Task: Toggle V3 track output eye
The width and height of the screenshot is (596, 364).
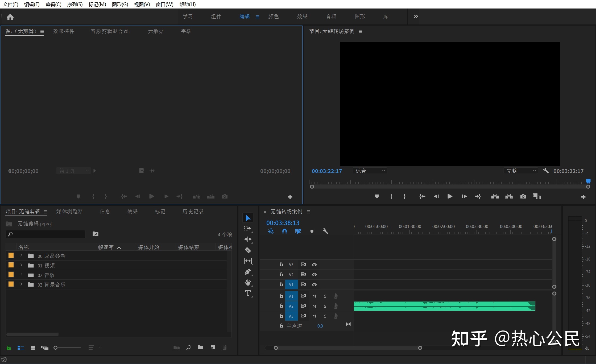Action: (x=314, y=264)
